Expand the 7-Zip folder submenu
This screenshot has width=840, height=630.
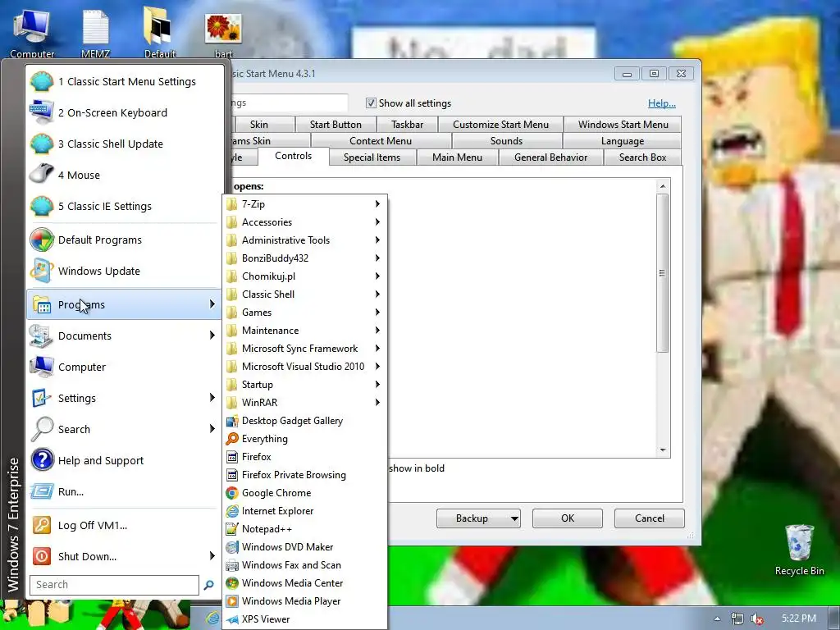tap(305, 204)
